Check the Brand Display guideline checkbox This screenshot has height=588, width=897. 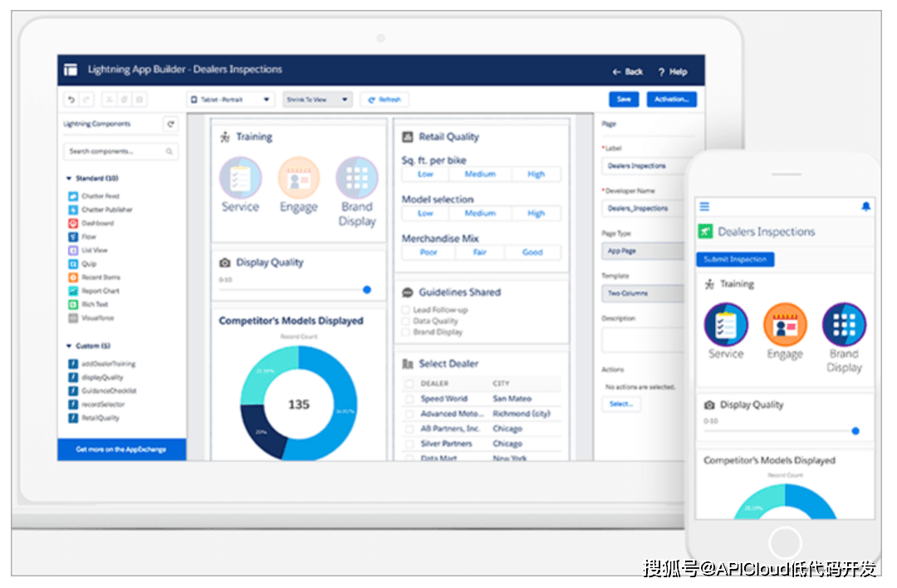coord(405,331)
